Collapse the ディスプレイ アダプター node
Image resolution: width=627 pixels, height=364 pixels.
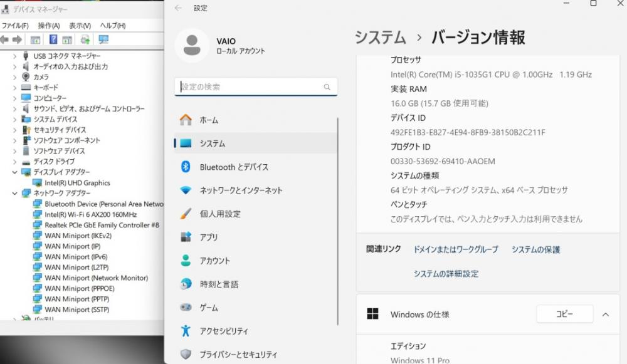(15, 172)
